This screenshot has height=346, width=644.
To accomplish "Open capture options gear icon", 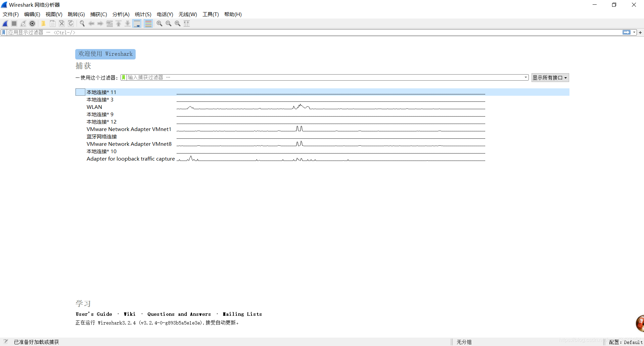I will pos(32,24).
